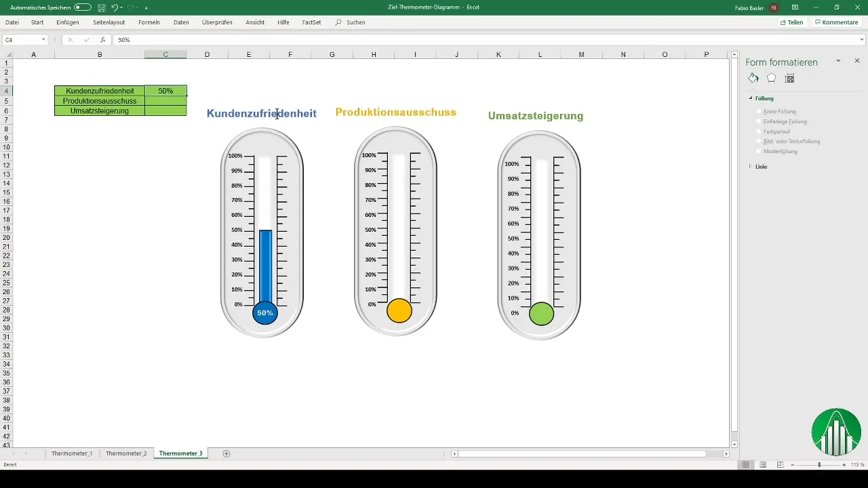Click the blue 50% thermometer bulb
Viewport: 868px width, 488px height.
tap(265, 312)
